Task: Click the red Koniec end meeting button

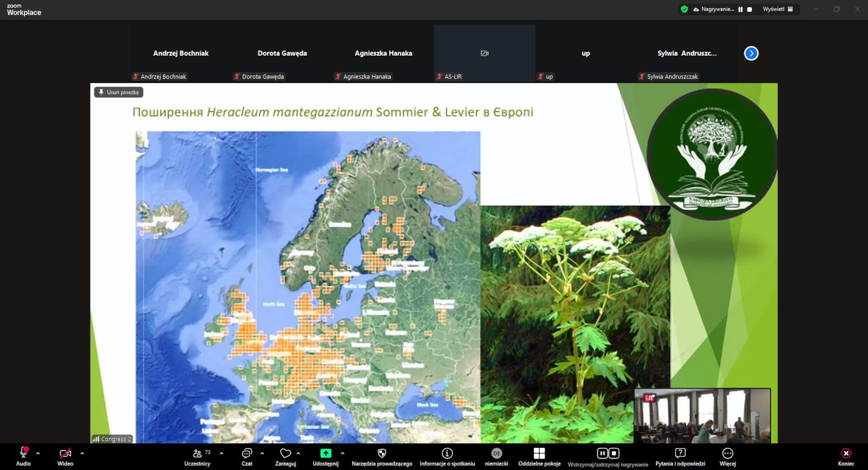Action: coord(846,454)
